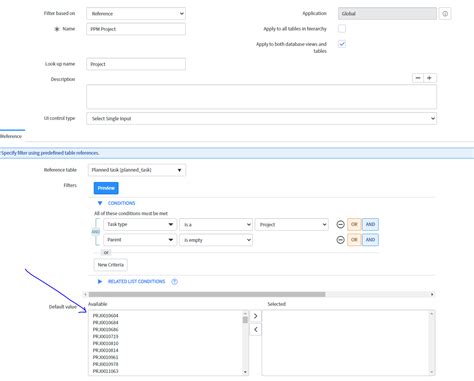Open the Application info icon
474x381 pixels.
click(445, 14)
